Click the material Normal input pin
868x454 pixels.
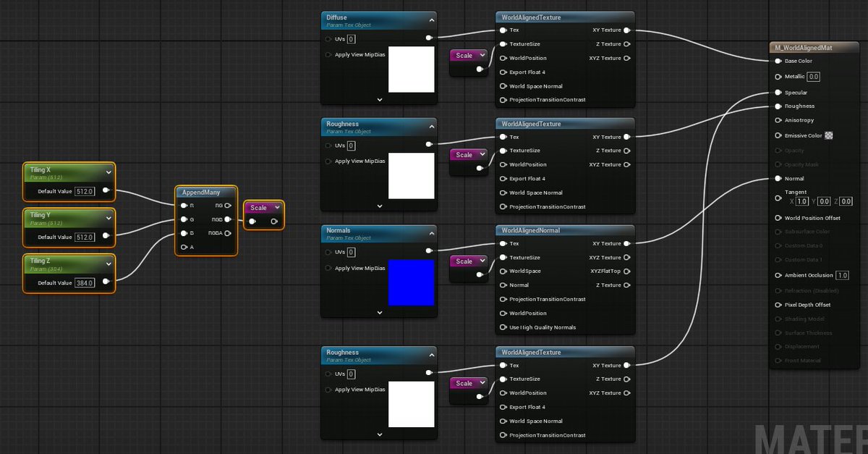click(x=778, y=178)
